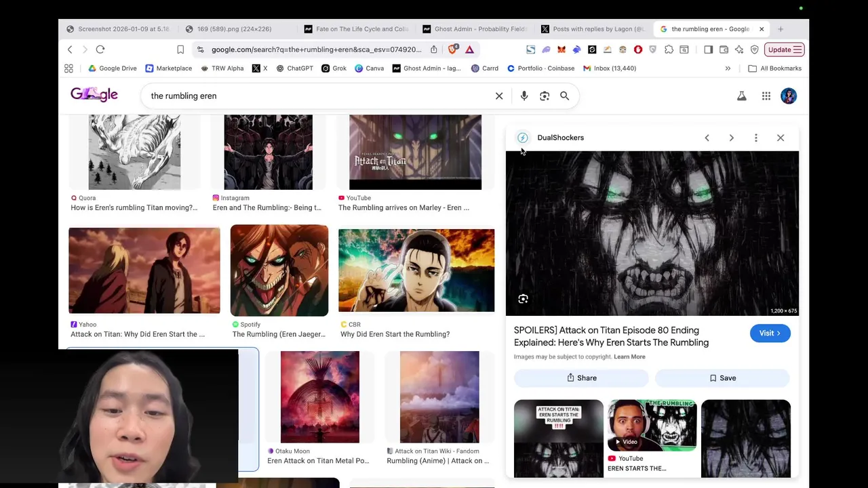Bookmark this page with the bookmark icon
Screen dimensions: 868x488
click(x=180, y=49)
